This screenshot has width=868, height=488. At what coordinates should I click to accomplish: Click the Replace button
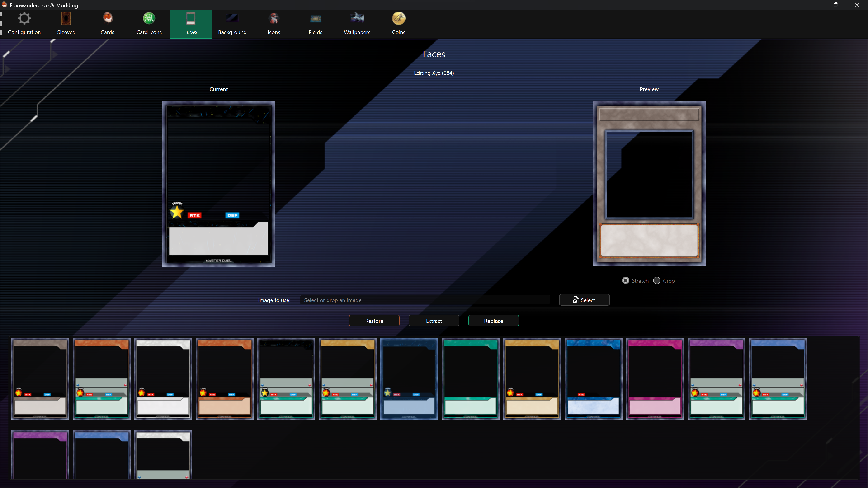(x=493, y=321)
